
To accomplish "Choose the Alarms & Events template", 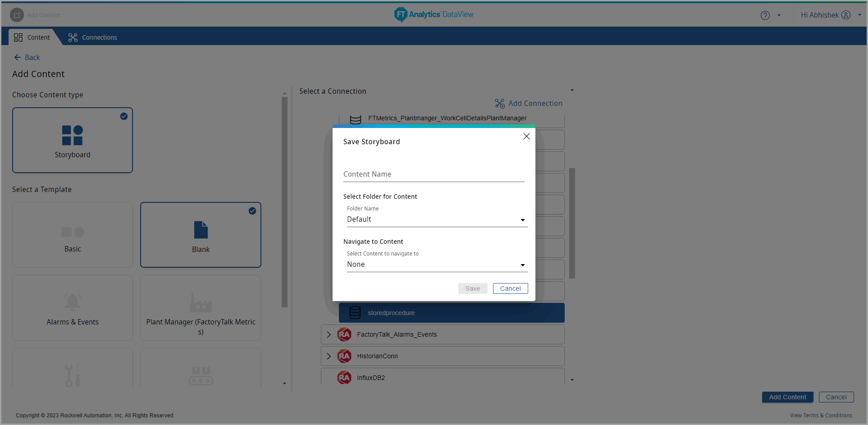I will pyautogui.click(x=73, y=308).
